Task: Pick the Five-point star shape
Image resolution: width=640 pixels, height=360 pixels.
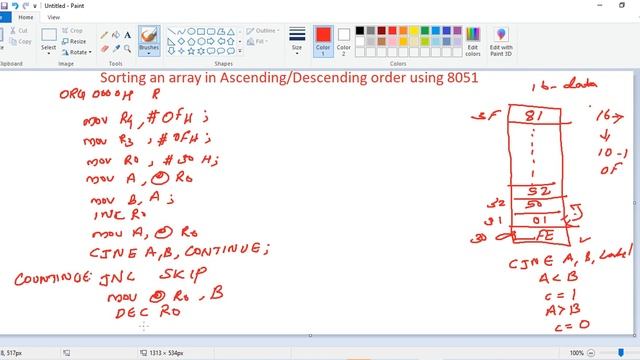Action: (x=191, y=51)
